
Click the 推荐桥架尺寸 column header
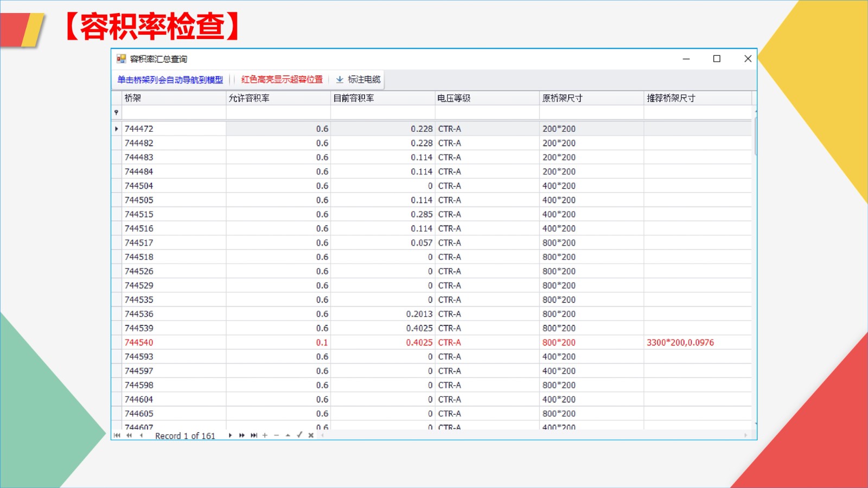pyautogui.click(x=697, y=98)
